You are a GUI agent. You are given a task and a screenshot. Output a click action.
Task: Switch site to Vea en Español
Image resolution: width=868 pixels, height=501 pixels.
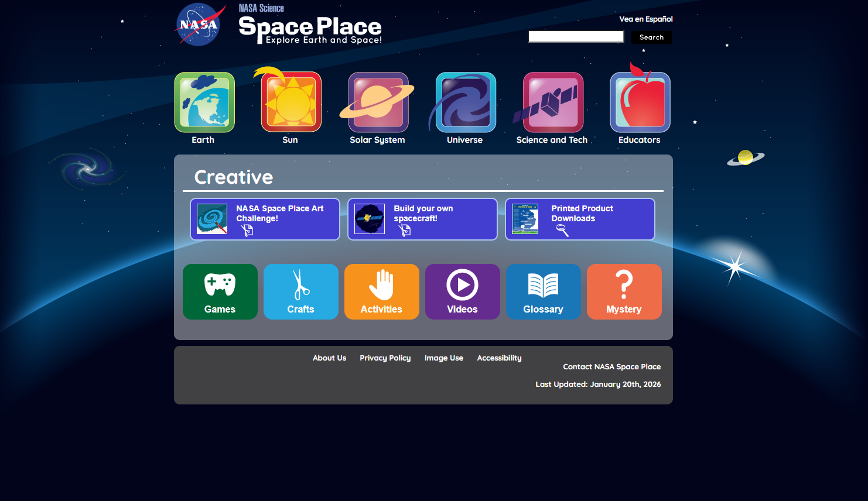coord(645,19)
